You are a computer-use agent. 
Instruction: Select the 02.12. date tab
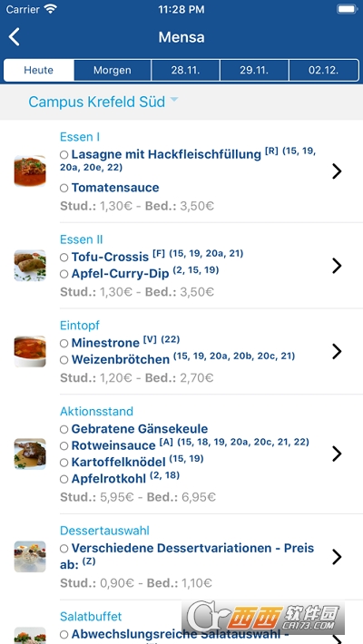[x=324, y=70]
